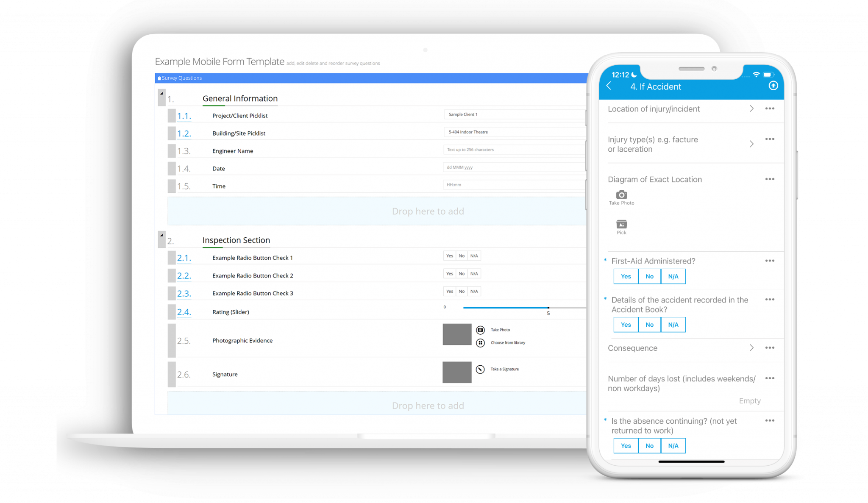The width and height of the screenshot is (868, 503).
Task: Tap the Take Photo camera icon on phone
Action: 621,195
